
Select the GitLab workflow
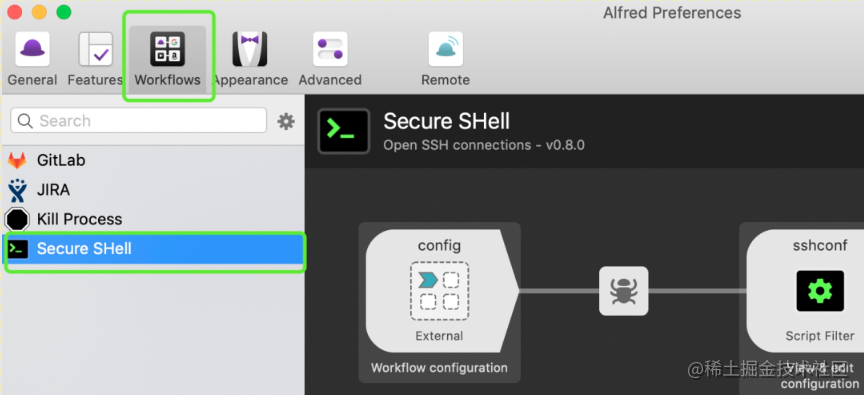tap(153, 161)
